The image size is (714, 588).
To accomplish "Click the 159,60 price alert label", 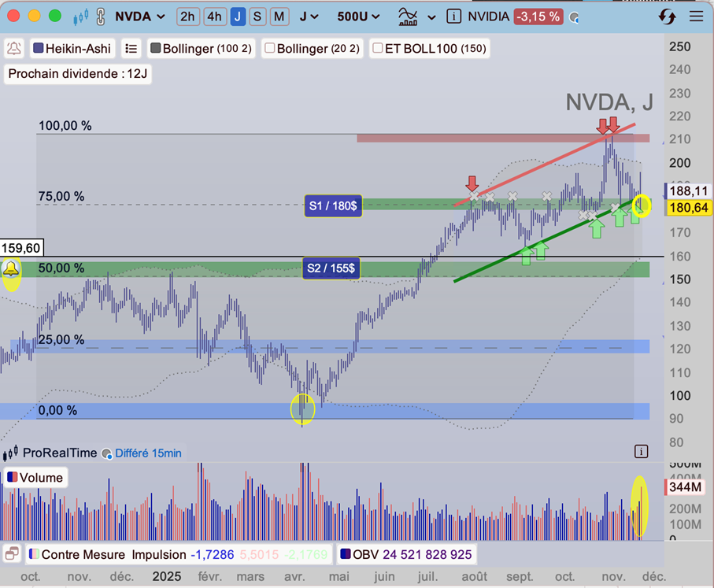I will tap(21, 248).
